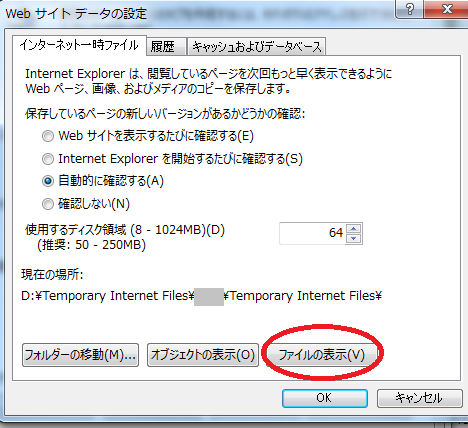Select Internet Explorer を開始するたびに確認する option
468x428 pixels.
(48, 159)
